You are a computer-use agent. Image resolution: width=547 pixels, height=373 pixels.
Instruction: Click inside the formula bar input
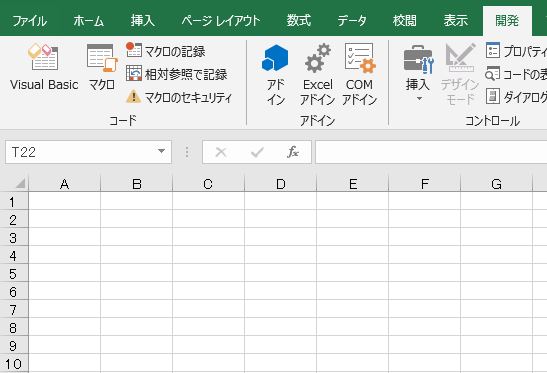(x=431, y=152)
